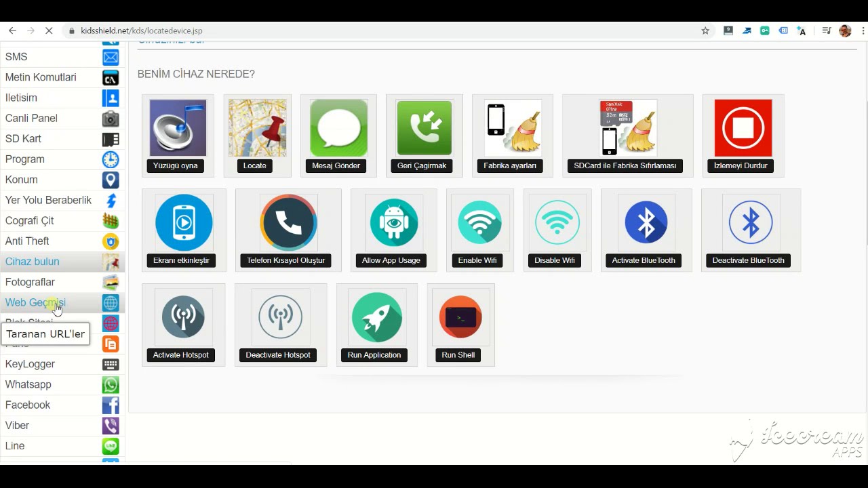Go to Canli Panel in sidebar
Image resolution: width=868 pixels, height=488 pixels.
62,118
